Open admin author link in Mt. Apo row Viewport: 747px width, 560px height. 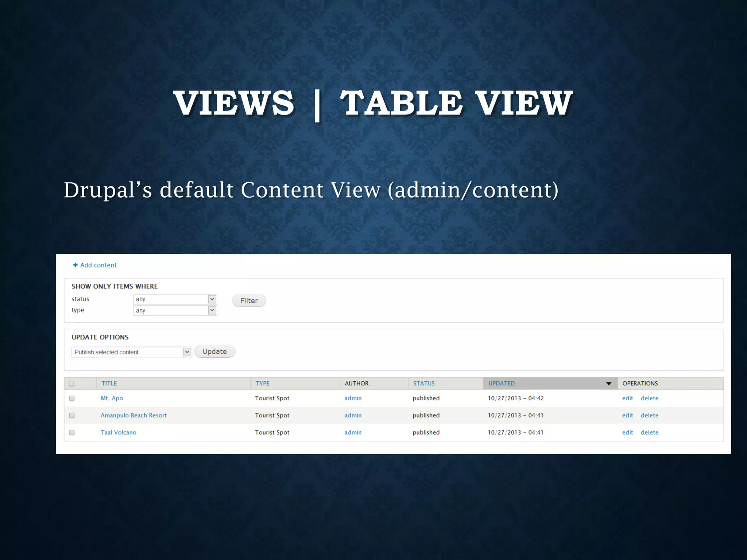coord(353,398)
